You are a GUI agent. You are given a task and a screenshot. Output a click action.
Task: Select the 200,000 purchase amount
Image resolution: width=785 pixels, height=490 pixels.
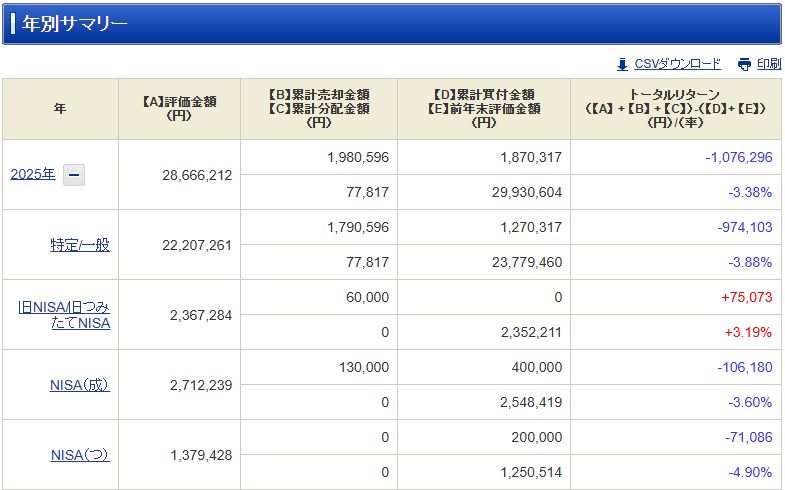[x=537, y=437]
